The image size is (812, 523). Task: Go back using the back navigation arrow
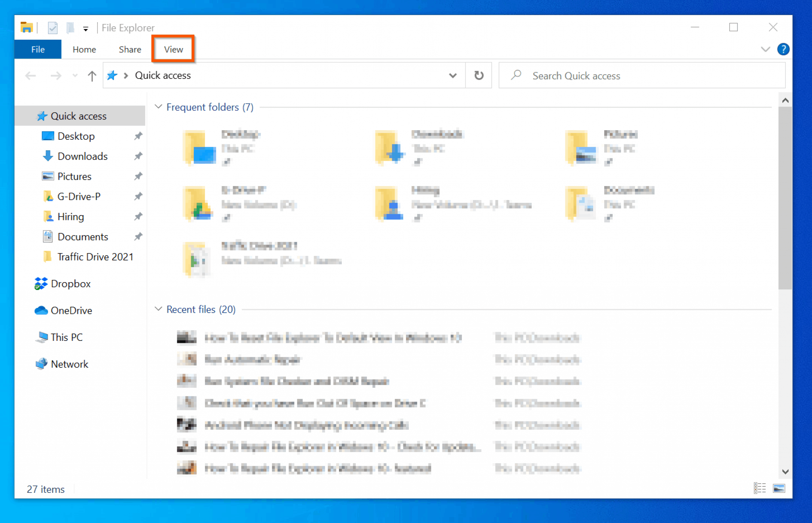tap(30, 75)
